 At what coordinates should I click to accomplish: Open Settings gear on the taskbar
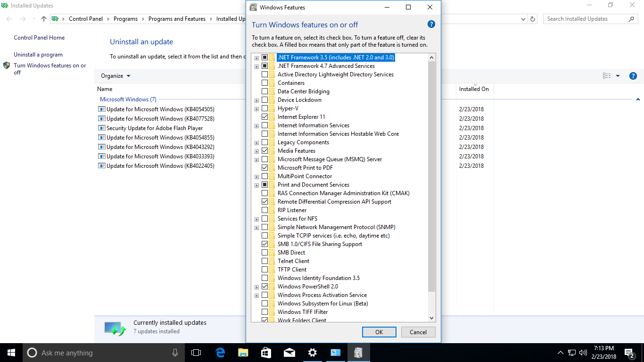pos(313,353)
